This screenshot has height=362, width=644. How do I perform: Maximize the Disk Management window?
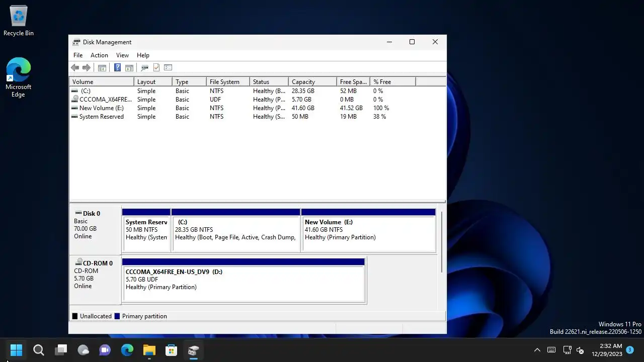click(x=412, y=42)
